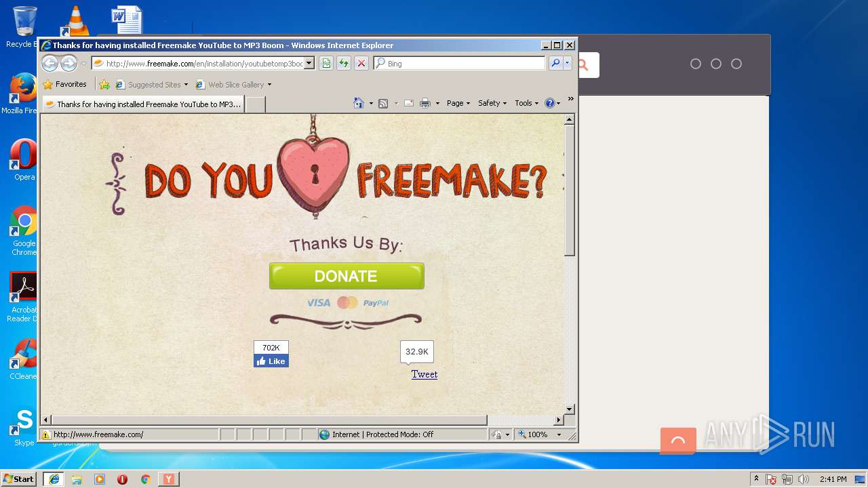Screen dimensions: 868x488
Task: Click the Action Center flag tray icon
Action: point(771,479)
